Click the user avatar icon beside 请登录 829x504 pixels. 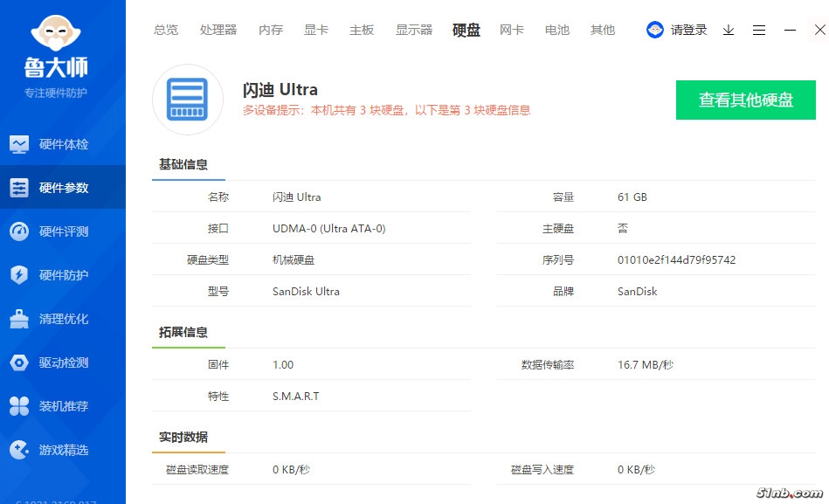pos(655,30)
